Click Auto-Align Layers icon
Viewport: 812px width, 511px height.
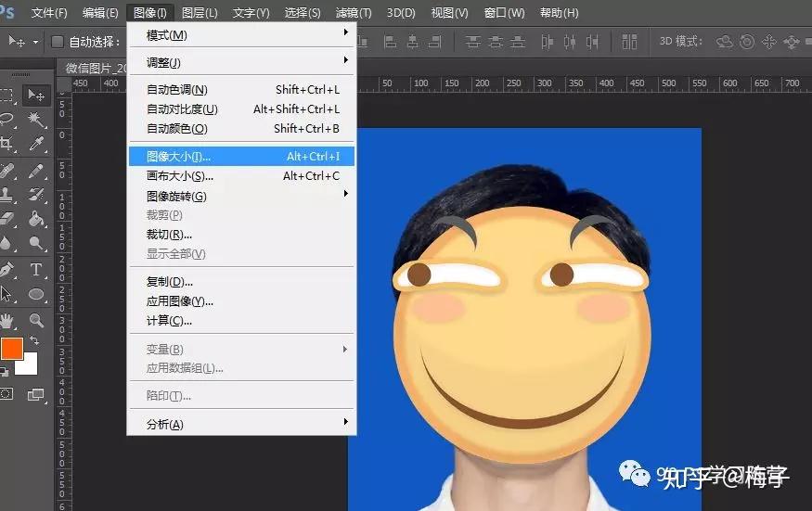[629, 42]
